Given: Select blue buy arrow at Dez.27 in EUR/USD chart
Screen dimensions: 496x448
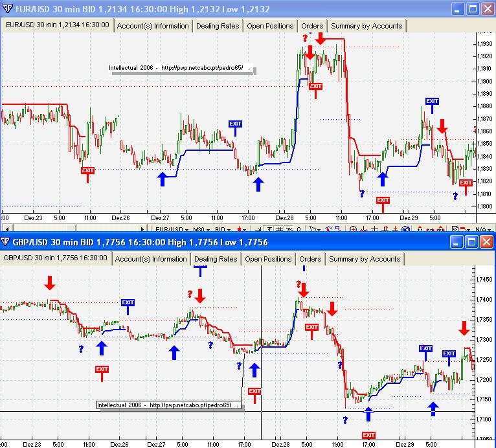Looking at the screenshot, I should pyautogui.click(x=163, y=179).
